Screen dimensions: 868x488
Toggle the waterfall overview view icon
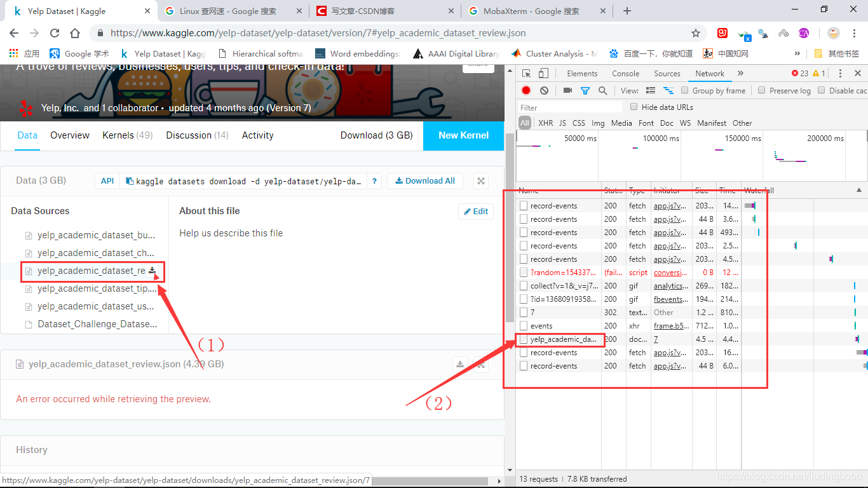click(668, 90)
